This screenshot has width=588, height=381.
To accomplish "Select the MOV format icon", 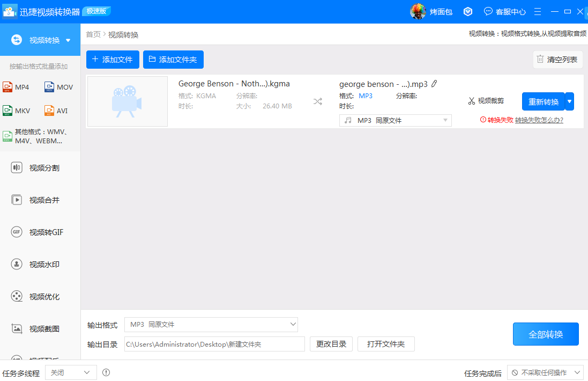I will (49, 87).
